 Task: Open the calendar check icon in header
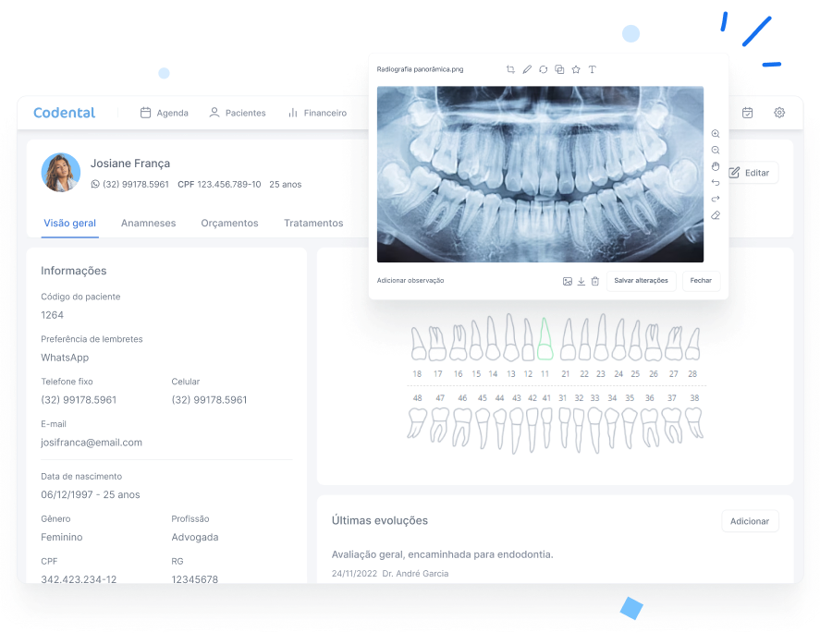[747, 113]
